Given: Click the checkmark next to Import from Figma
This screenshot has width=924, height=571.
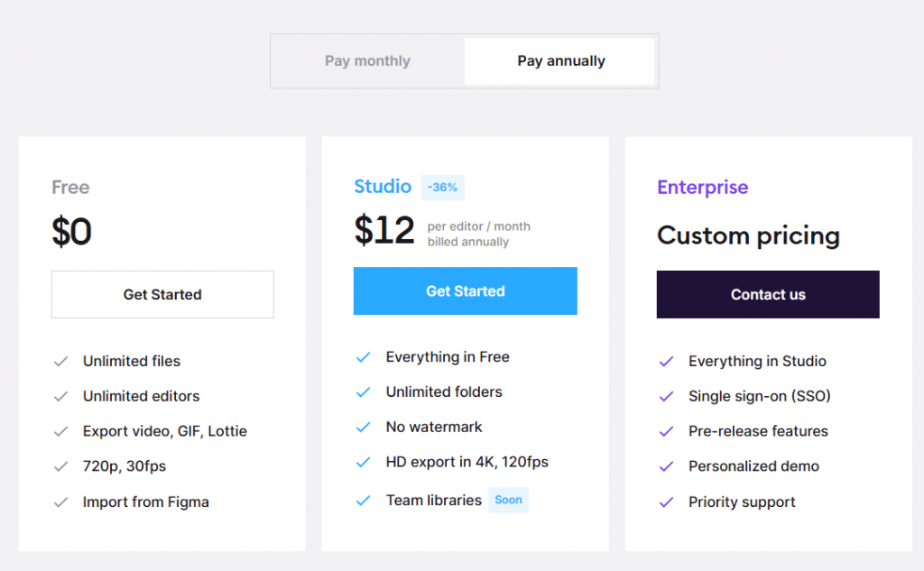Looking at the screenshot, I should [60, 502].
